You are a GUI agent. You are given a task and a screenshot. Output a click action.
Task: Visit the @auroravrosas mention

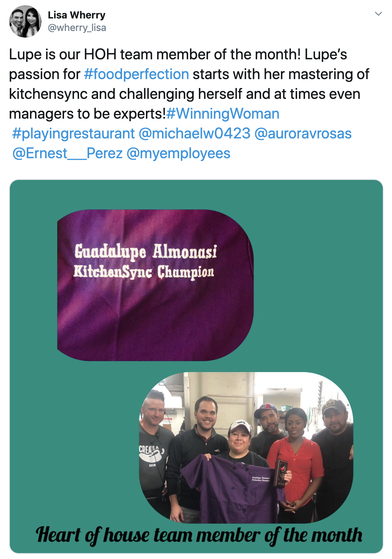(303, 133)
